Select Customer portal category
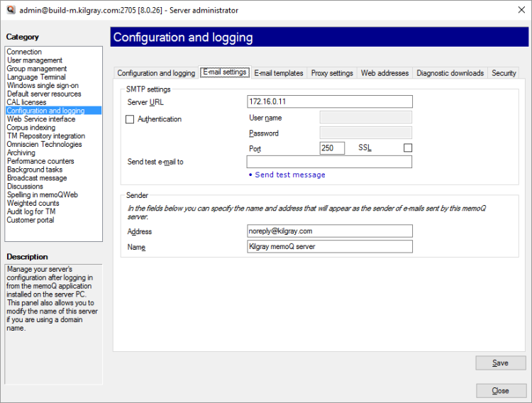 [31, 220]
